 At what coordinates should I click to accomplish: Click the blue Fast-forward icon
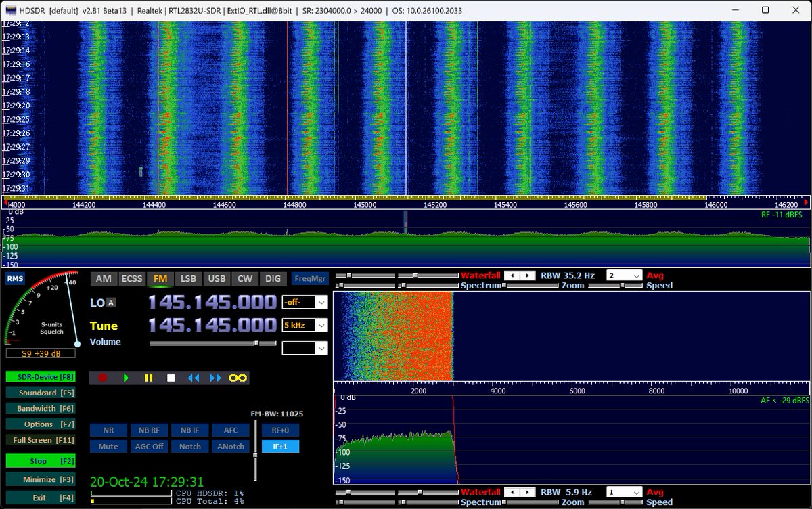tap(215, 378)
